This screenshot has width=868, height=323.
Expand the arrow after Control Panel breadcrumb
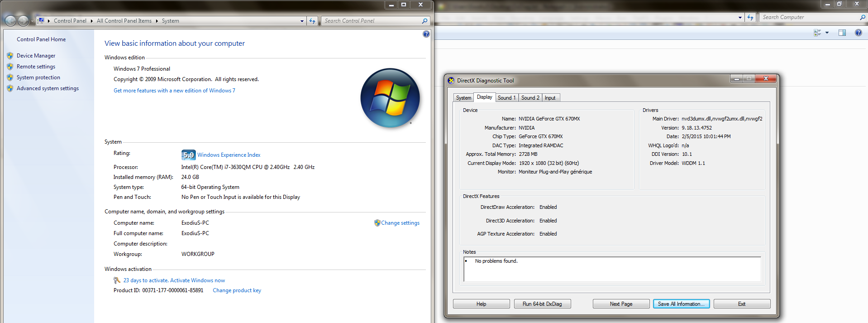[91, 21]
